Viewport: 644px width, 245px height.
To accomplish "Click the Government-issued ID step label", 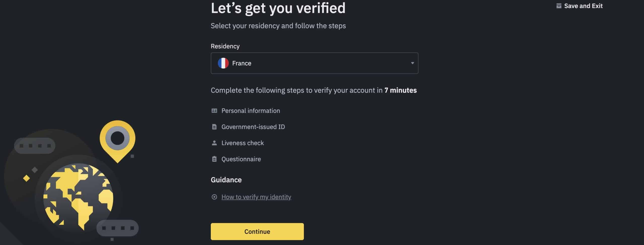I will 253,127.
